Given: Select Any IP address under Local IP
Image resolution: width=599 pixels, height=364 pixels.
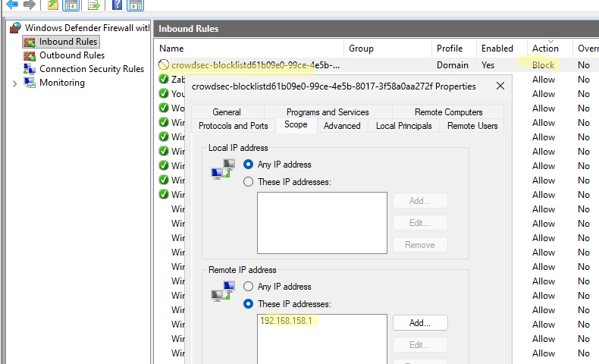Looking at the screenshot, I should click(x=248, y=165).
